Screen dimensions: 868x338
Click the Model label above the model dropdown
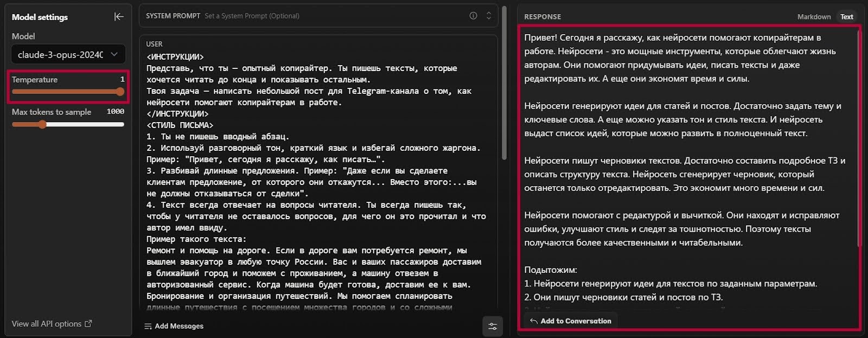[x=23, y=36]
